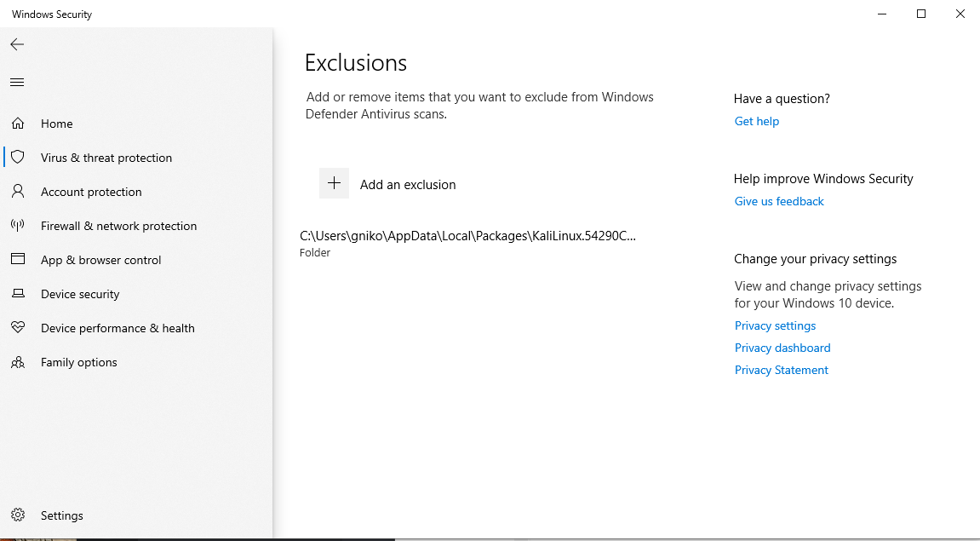This screenshot has height=541, width=980.
Task: Open the Privacy Statement link
Action: (782, 371)
